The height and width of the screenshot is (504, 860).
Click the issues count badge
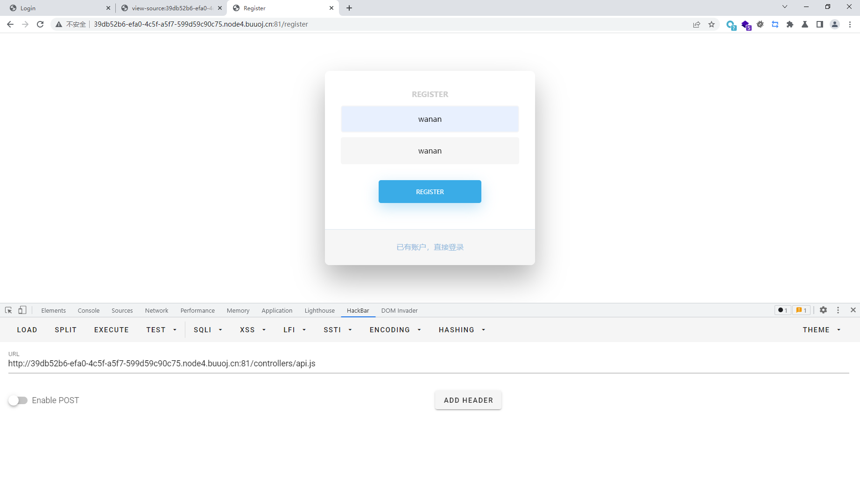801,310
